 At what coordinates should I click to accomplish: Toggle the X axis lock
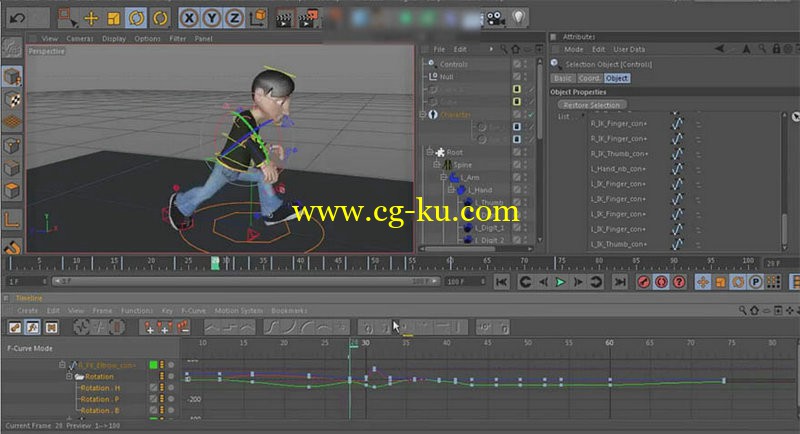point(189,19)
